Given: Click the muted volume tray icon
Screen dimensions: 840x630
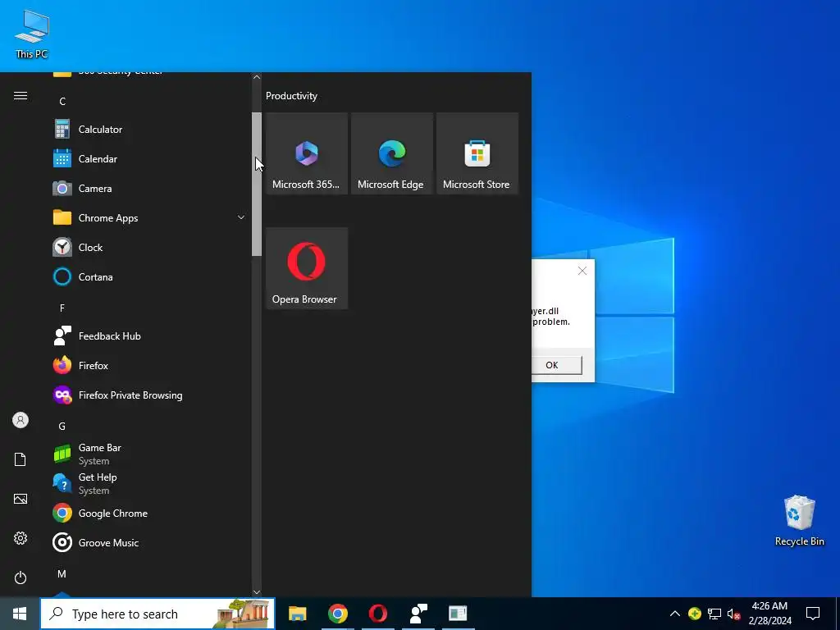Looking at the screenshot, I should click(x=733, y=614).
